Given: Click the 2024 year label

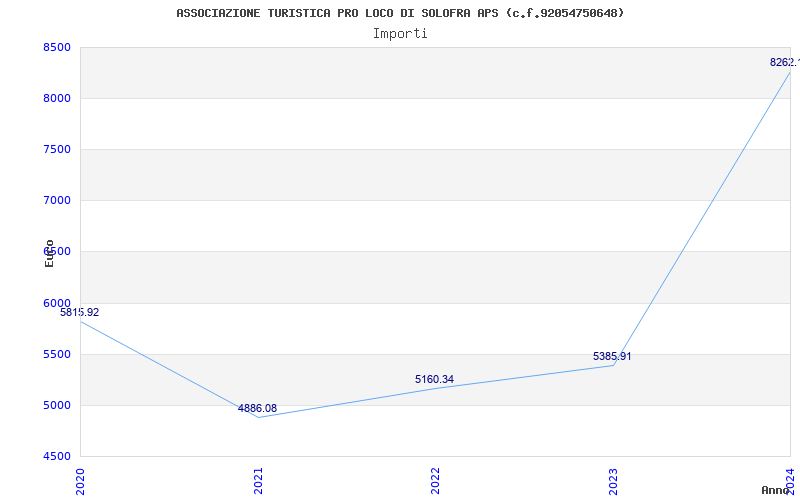Looking at the screenshot, I should coord(790,481).
